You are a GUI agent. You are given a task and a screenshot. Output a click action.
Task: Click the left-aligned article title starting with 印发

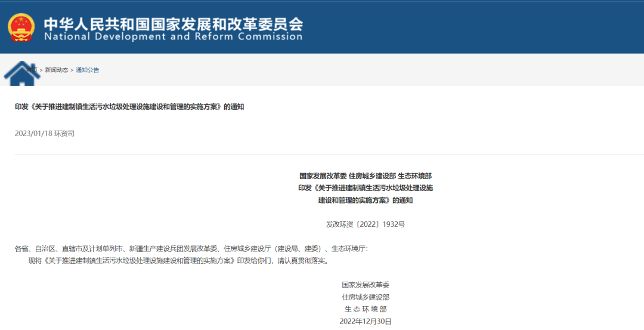(129, 107)
